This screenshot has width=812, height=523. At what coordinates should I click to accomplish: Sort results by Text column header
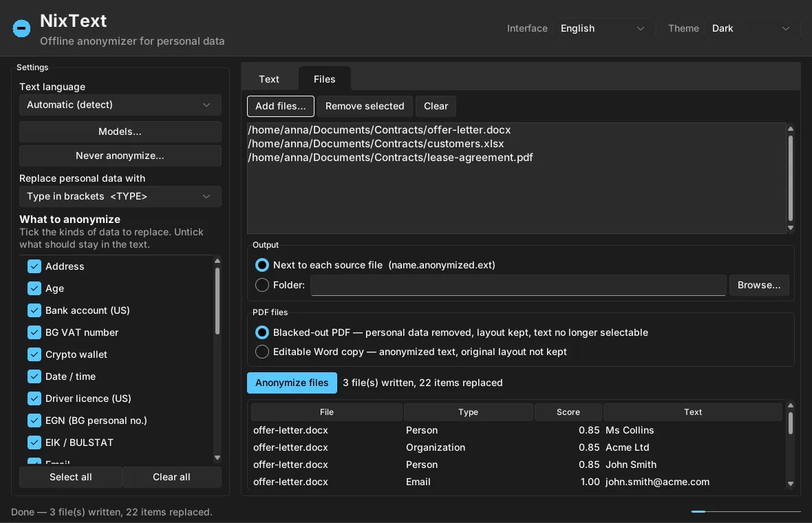693,412
